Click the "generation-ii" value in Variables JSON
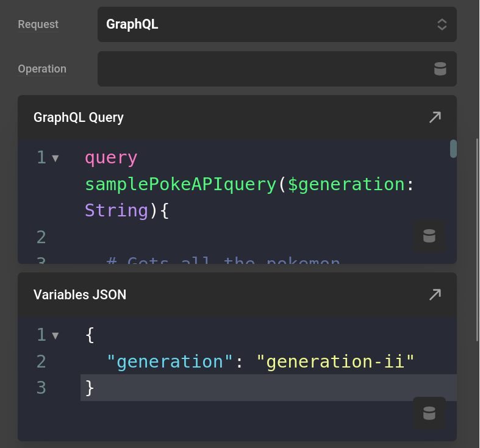 (335, 361)
